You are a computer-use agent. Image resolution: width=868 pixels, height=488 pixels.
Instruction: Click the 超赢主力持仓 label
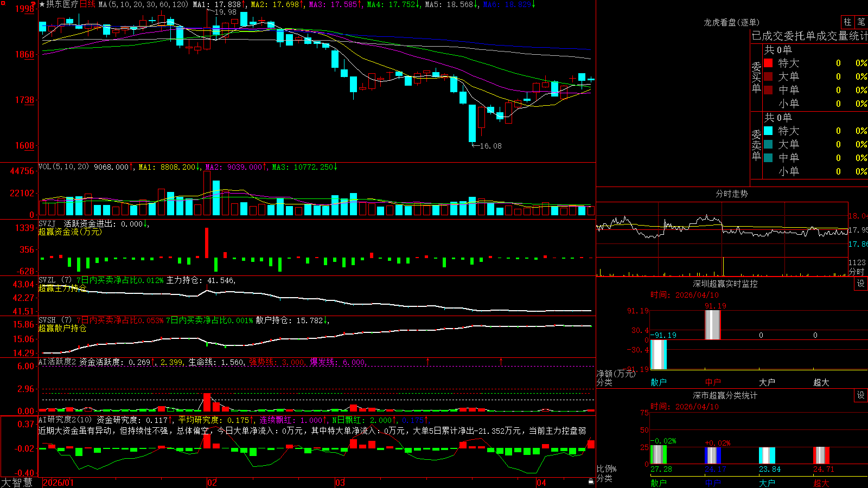pyautogui.click(x=62, y=288)
